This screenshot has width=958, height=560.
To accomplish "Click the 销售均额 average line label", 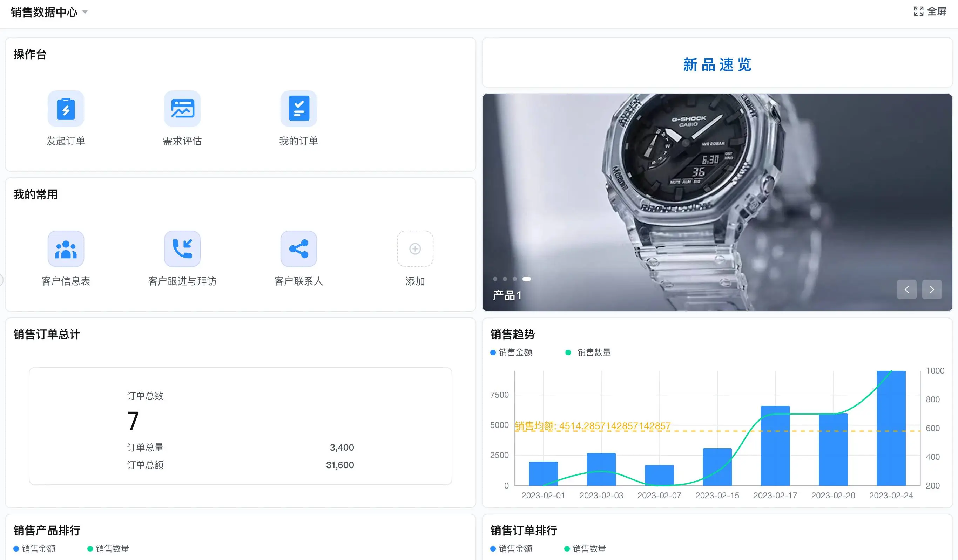I will 593,426.
